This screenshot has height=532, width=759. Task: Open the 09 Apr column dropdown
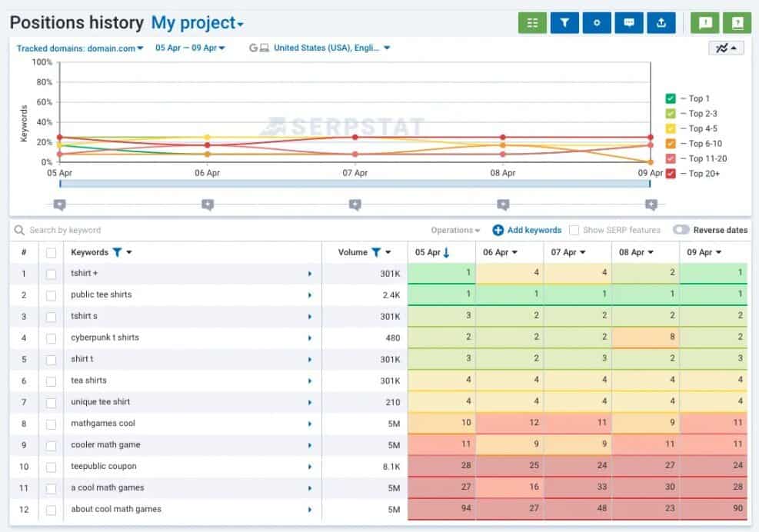point(719,252)
